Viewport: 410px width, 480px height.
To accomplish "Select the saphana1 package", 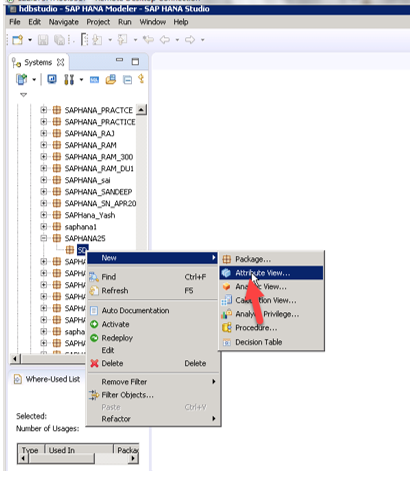I will 81,227.
